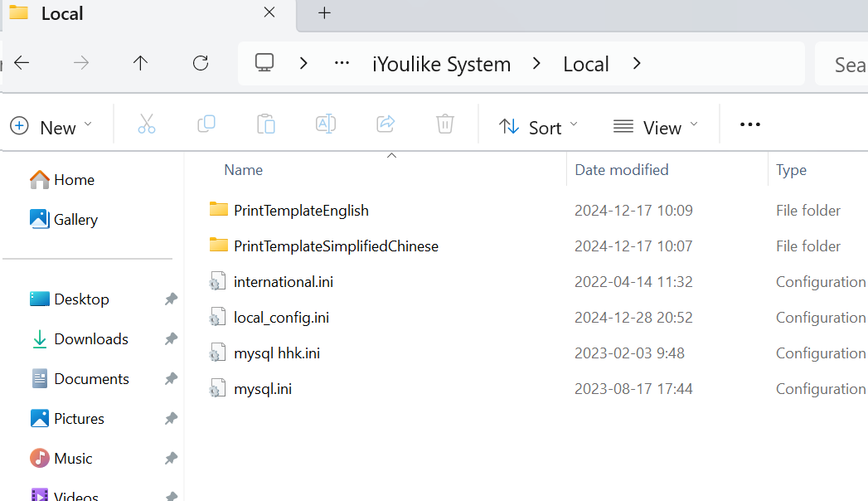
Task: Add a new tab with plus button
Action: [x=324, y=13]
